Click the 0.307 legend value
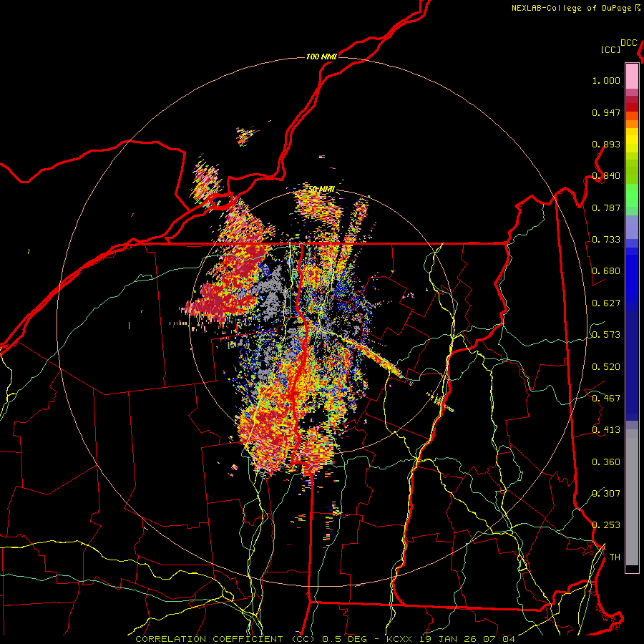 [x=606, y=494]
